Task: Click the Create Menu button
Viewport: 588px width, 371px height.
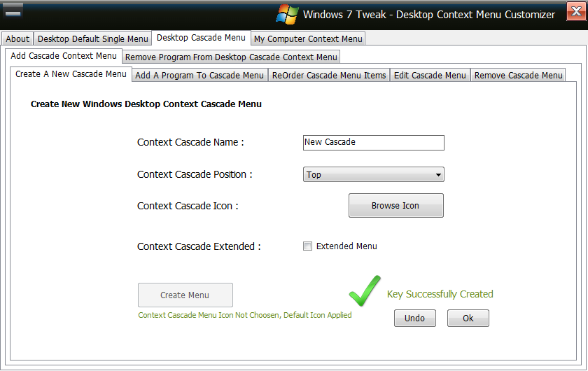Action: point(185,295)
